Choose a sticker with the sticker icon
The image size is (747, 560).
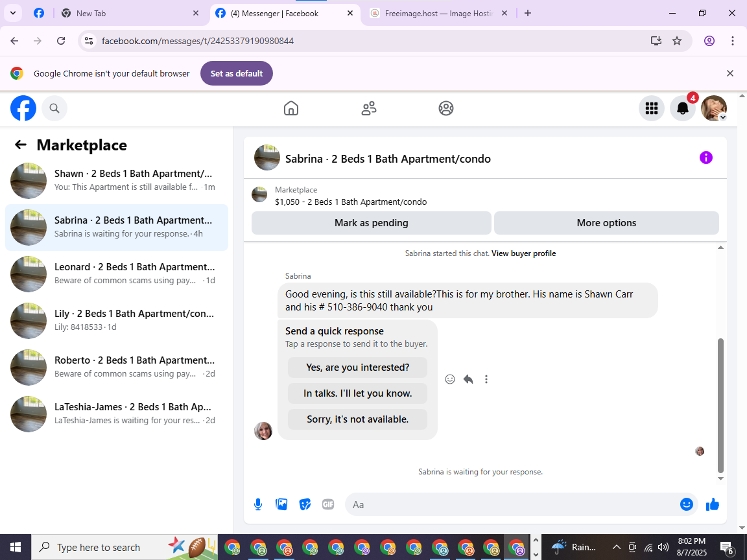click(x=305, y=504)
